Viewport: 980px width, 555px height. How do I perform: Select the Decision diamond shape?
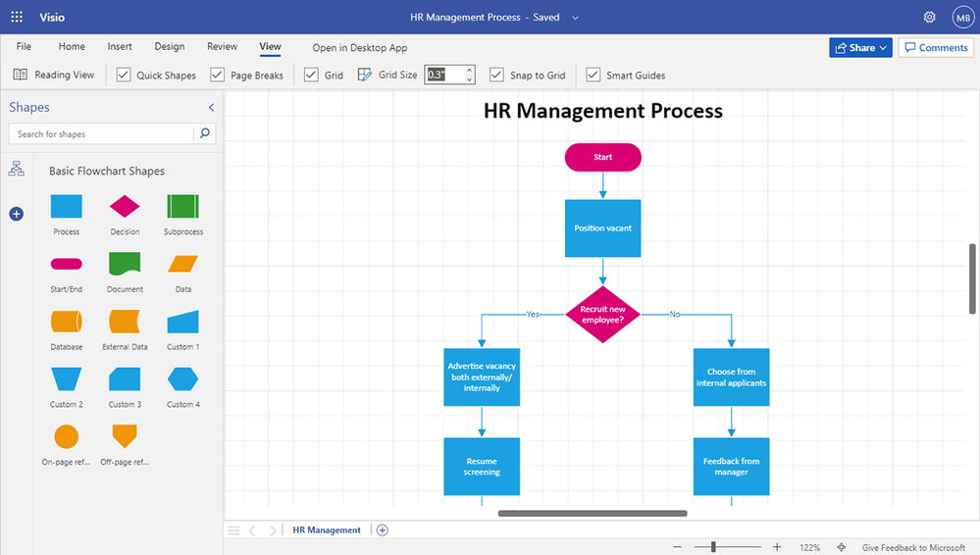click(125, 206)
